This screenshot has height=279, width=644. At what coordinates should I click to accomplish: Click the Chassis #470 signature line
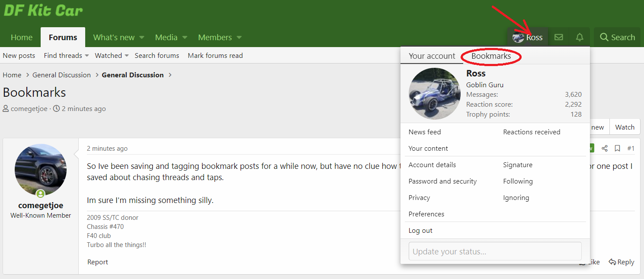106,227
